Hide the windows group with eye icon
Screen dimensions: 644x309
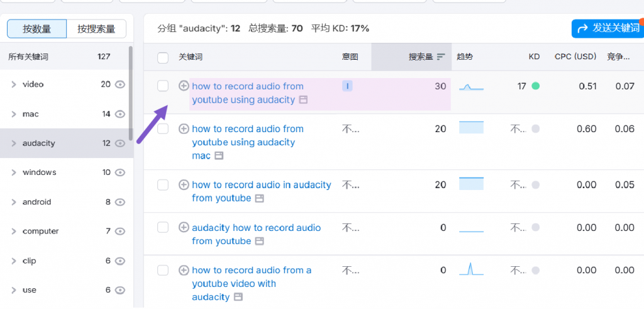tap(120, 172)
